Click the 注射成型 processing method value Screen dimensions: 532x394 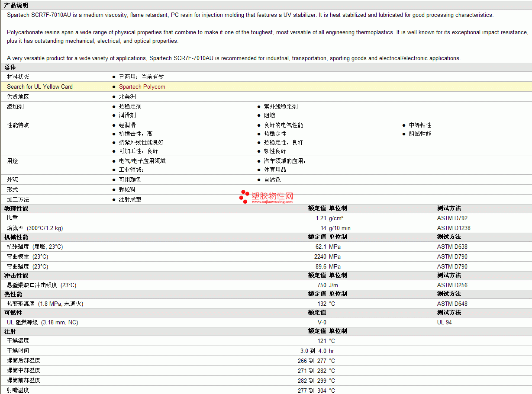[x=130, y=199]
